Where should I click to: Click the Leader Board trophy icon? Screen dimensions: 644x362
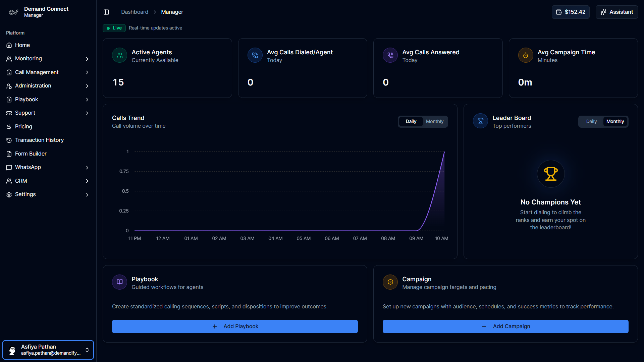tap(480, 121)
